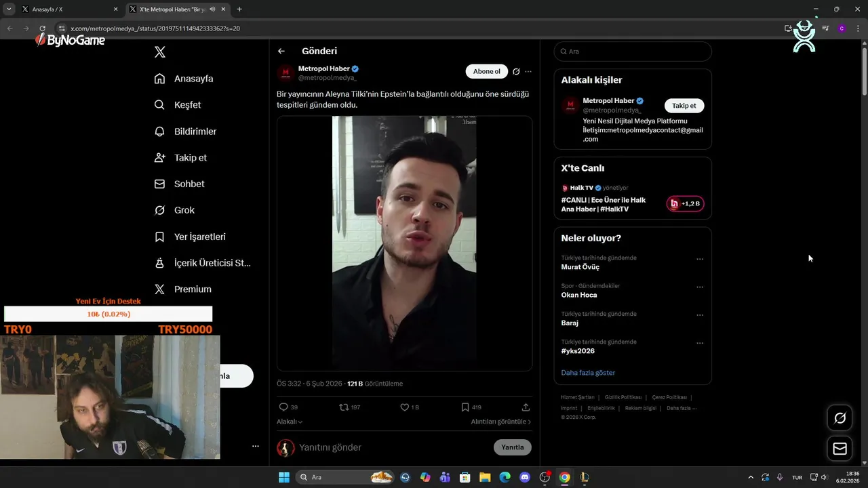Click the reply icon with 39
The image size is (868, 488).
click(288, 407)
